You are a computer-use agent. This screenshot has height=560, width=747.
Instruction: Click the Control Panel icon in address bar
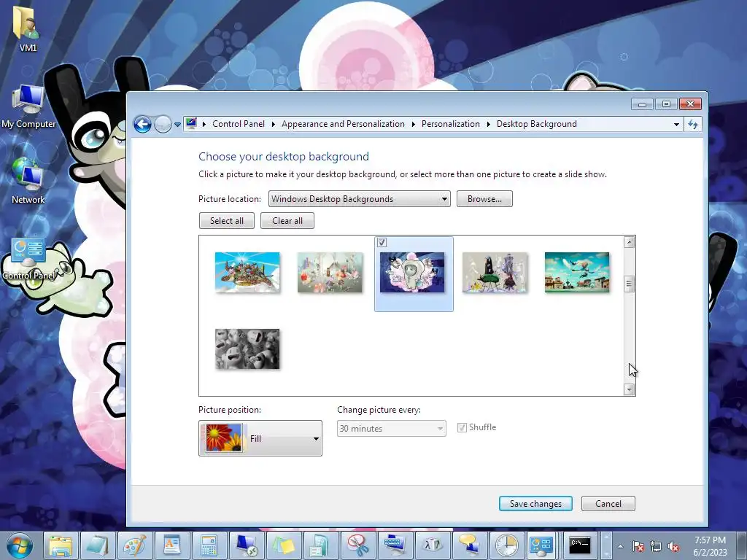[192, 124]
